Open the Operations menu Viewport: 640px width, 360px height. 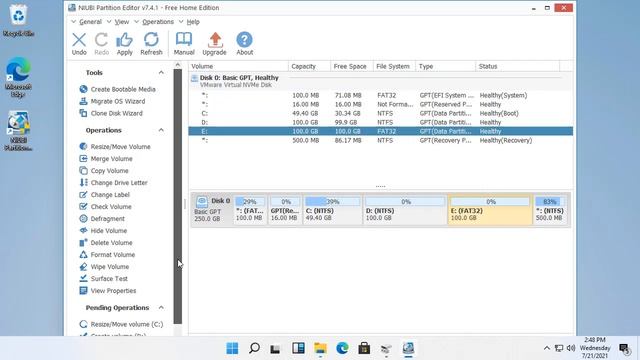tap(158, 22)
